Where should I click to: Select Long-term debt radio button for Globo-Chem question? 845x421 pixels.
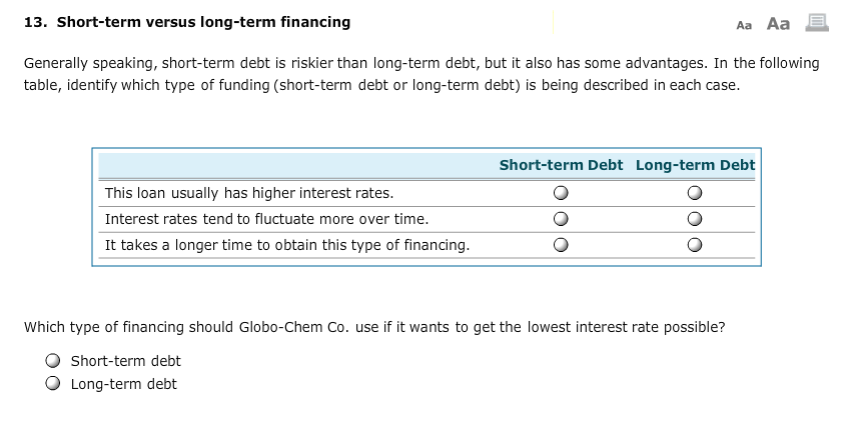[52, 384]
